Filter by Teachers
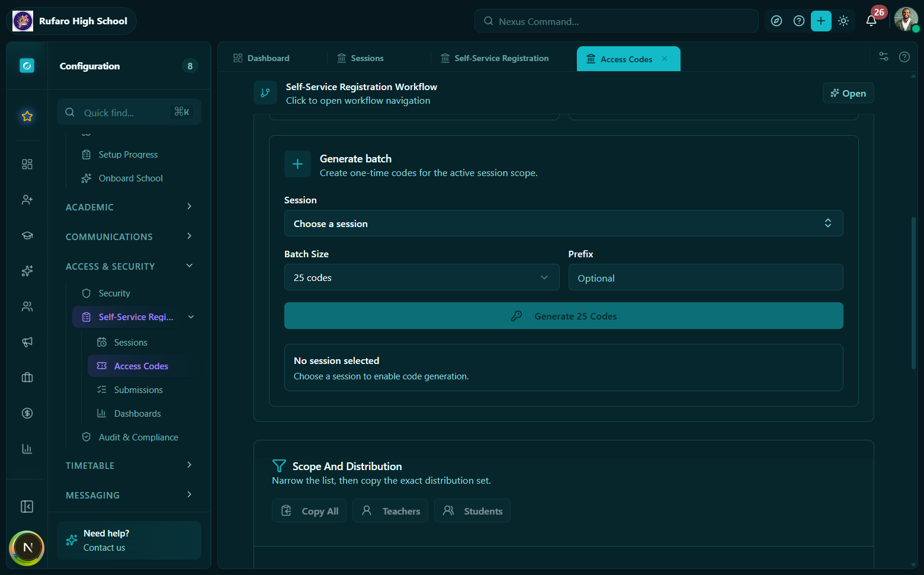 (390, 510)
